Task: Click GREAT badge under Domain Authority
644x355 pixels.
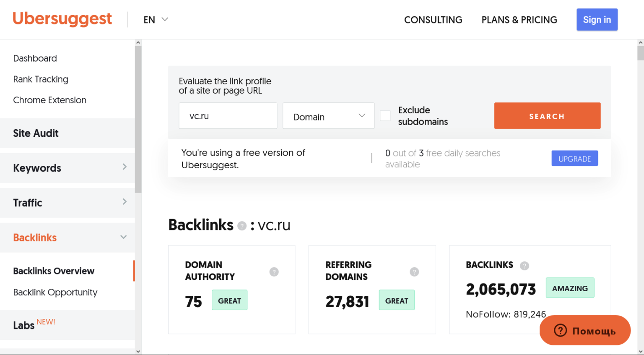Action: (229, 300)
